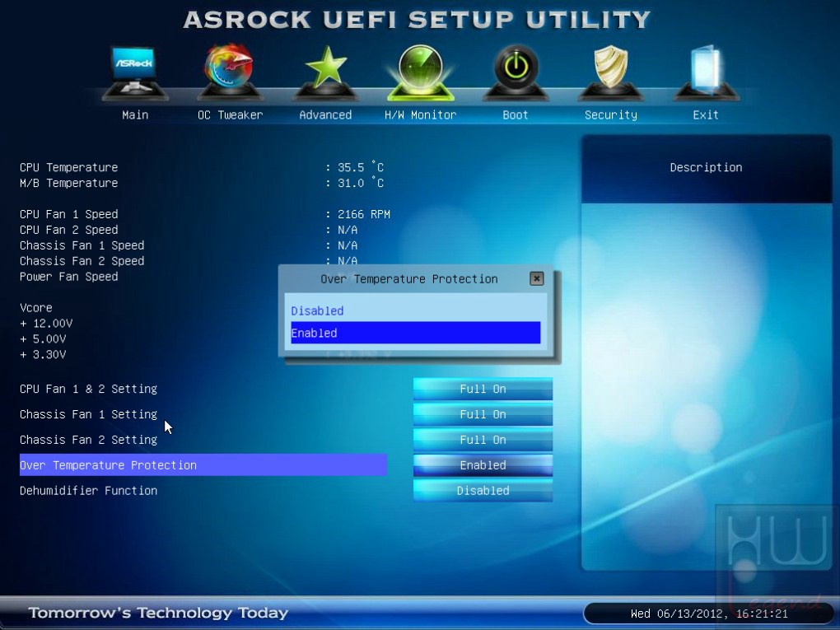Screen dimensions: 840x630
Task: Click the date and time in status bar
Action: (709, 614)
